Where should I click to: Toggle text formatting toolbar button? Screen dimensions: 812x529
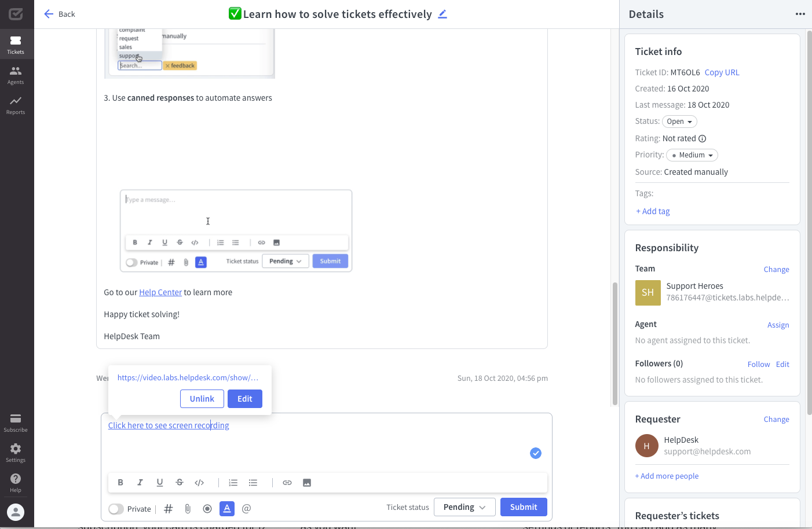[x=227, y=509]
